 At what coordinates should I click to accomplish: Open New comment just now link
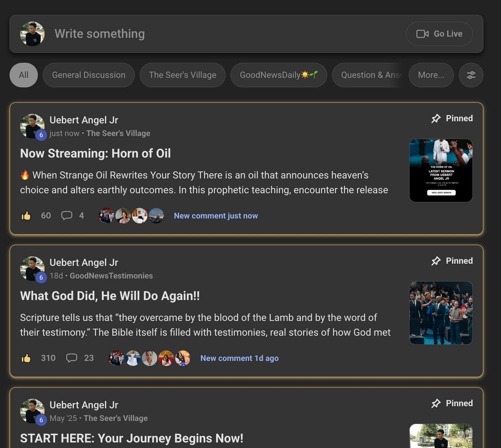point(216,216)
